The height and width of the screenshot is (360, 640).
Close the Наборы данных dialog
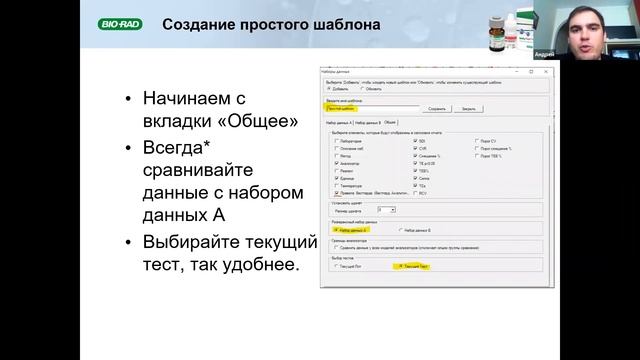coord(546,71)
